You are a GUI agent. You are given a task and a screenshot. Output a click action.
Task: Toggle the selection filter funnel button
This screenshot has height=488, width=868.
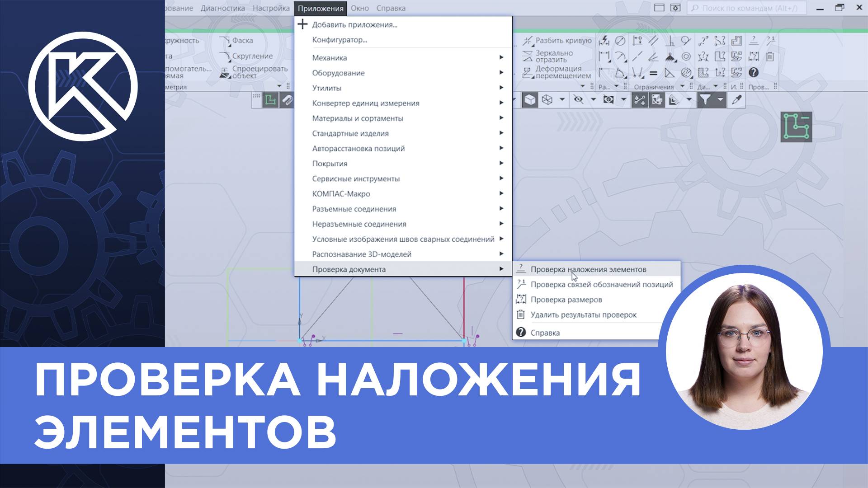click(705, 100)
